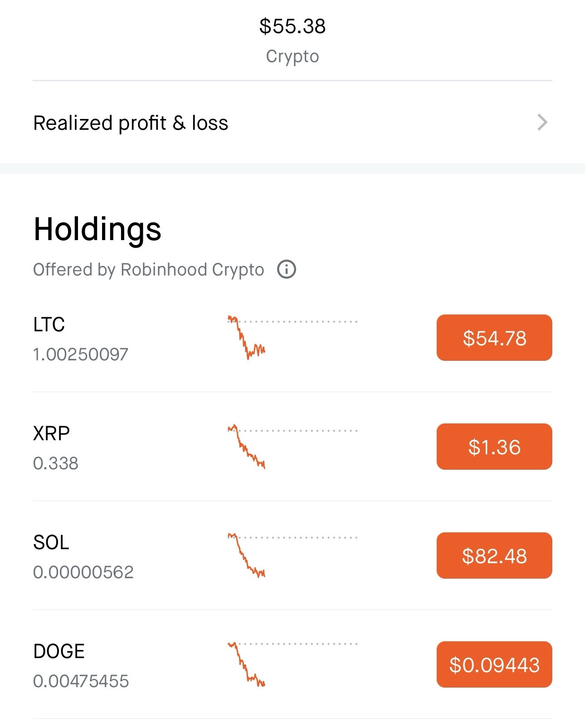Tap the LTC quantity 1.00250097
Screen dimensions: 585x728
pos(81,354)
